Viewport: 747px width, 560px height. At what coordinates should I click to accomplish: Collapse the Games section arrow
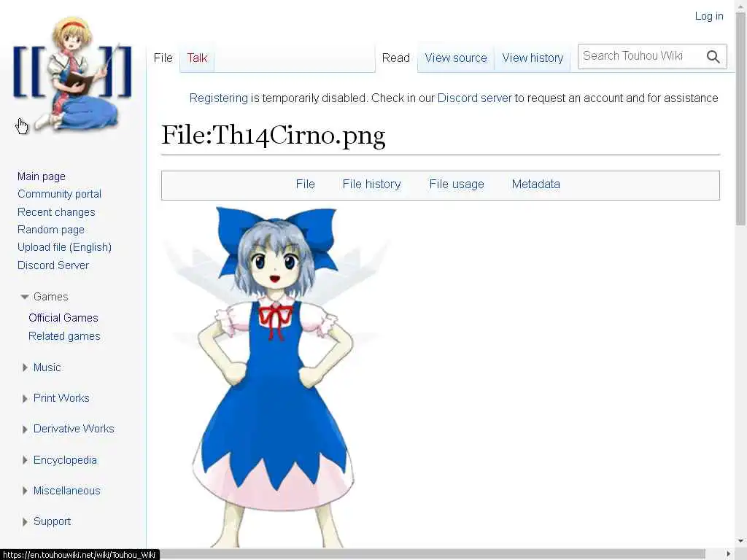pos(25,297)
